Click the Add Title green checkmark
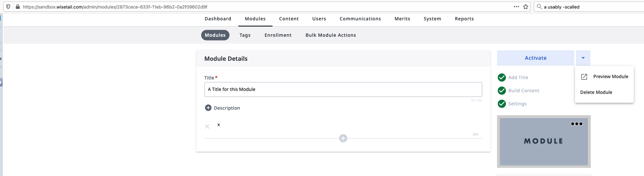The height and width of the screenshot is (176, 644). tap(502, 77)
